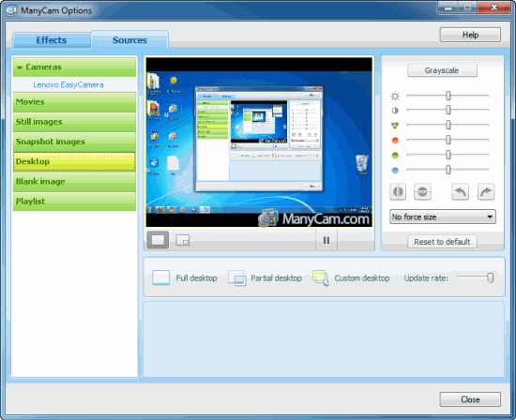Open the Still images category

(74, 122)
